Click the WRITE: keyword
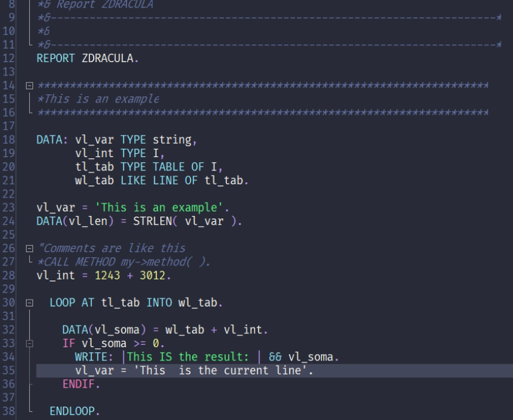Image resolution: width=513 pixels, height=420 pixels. click(x=94, y=357)
